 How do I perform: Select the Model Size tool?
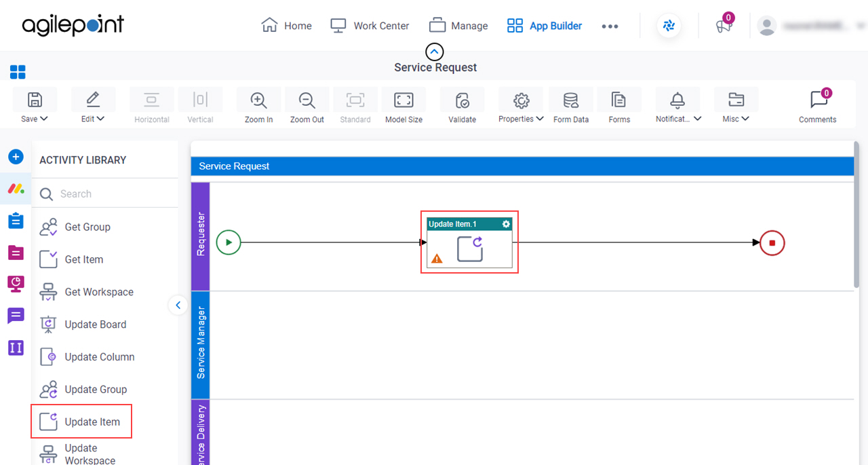pos(403,100)
